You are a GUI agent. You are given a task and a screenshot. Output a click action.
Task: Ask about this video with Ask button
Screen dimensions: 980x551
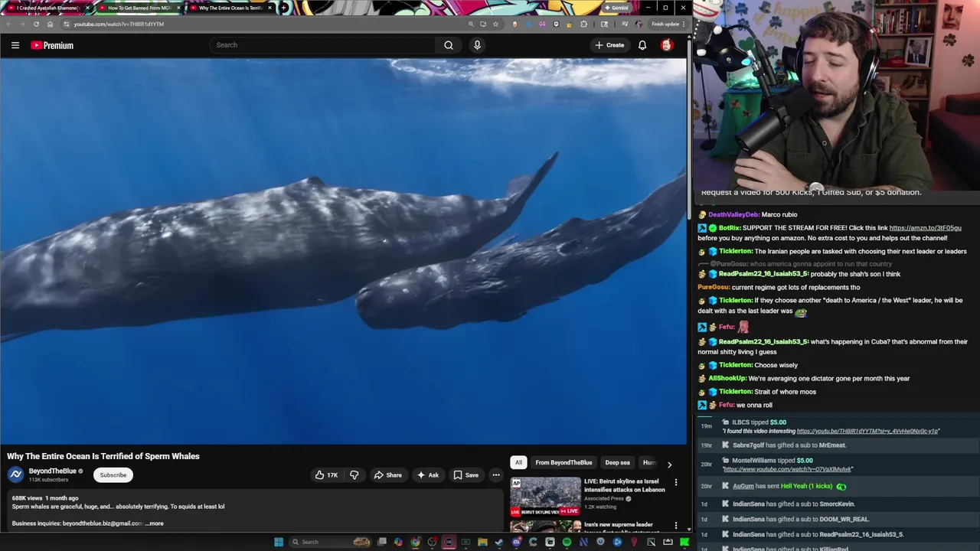coord(427,475)
